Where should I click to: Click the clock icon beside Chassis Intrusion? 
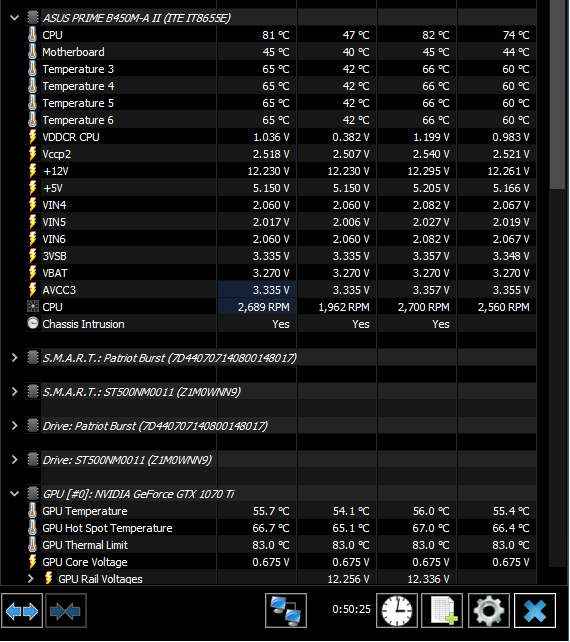pyautogui.click(x=33, y=323)
